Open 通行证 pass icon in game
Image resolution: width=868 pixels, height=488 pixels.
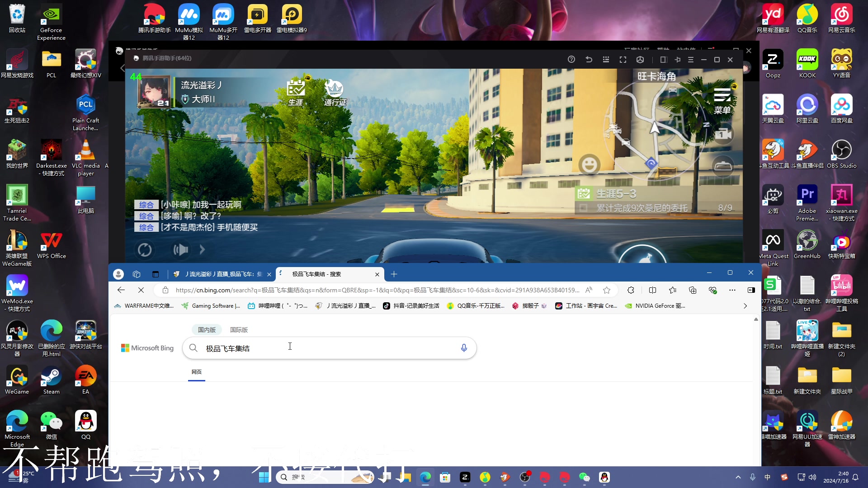(335, 93)
